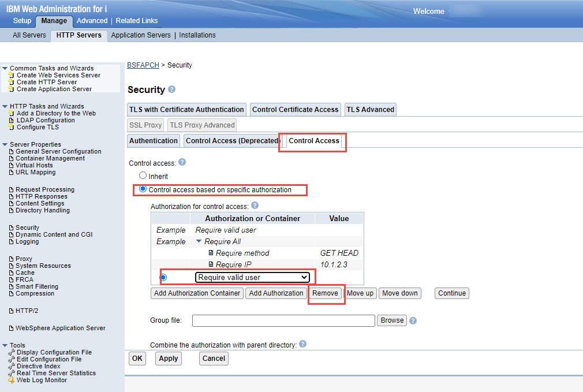Click the Add a Directory to the Web icon
Viewport: 583px width, 392px height.
point(11,113)
